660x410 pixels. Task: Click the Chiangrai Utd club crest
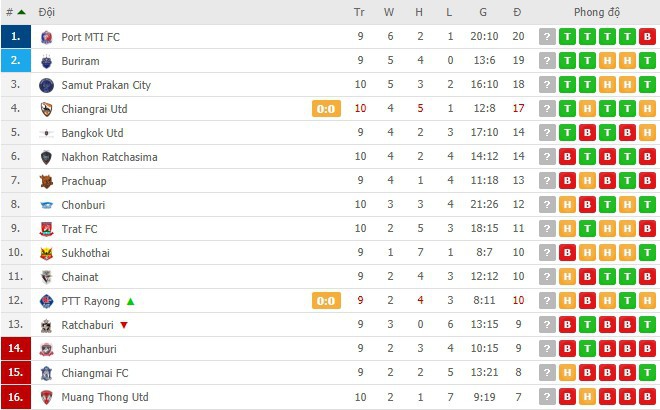coord(46,109)
